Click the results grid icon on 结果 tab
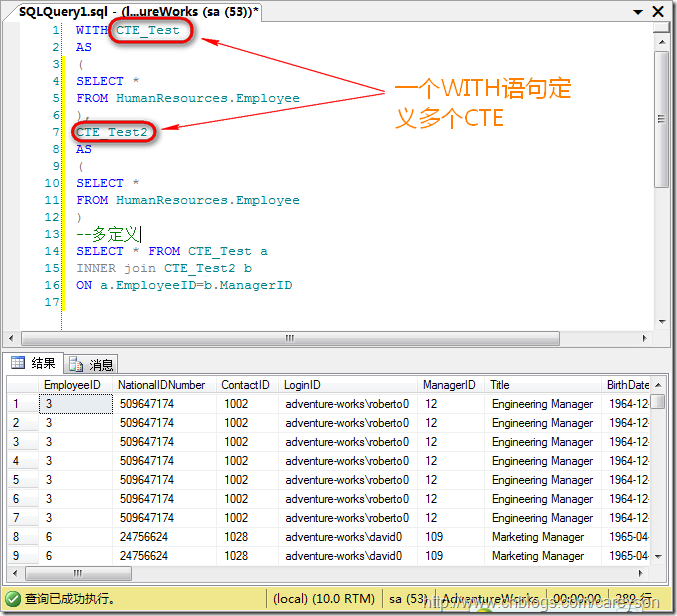The width and height of the screenshot is (677, 616). tap(18, 364)
